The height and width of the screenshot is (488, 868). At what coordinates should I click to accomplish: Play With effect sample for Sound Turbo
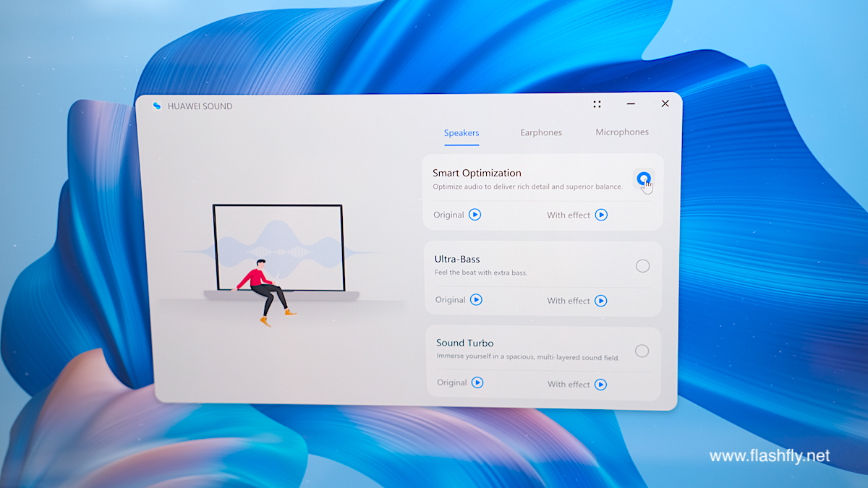click(x=600, y=385)
